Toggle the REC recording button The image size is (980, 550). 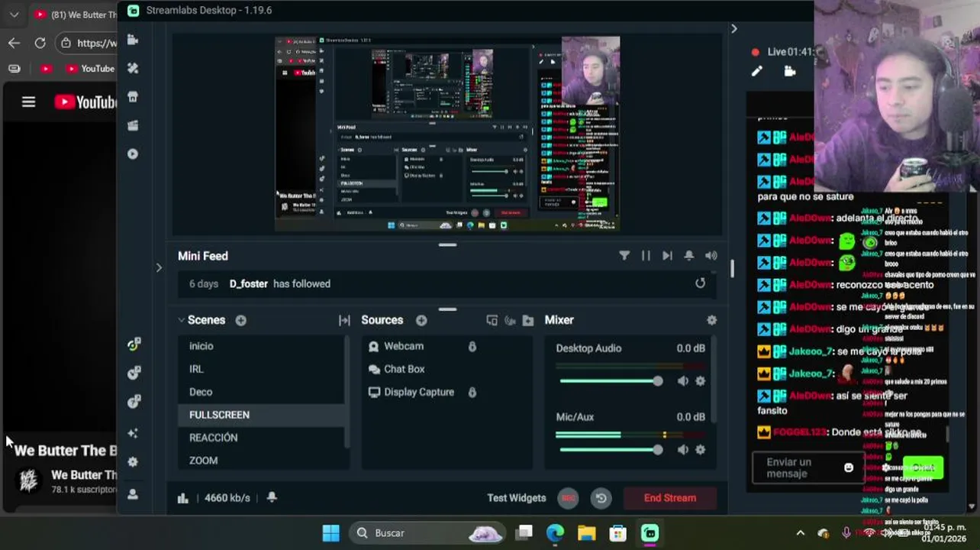tap(568, 498)
